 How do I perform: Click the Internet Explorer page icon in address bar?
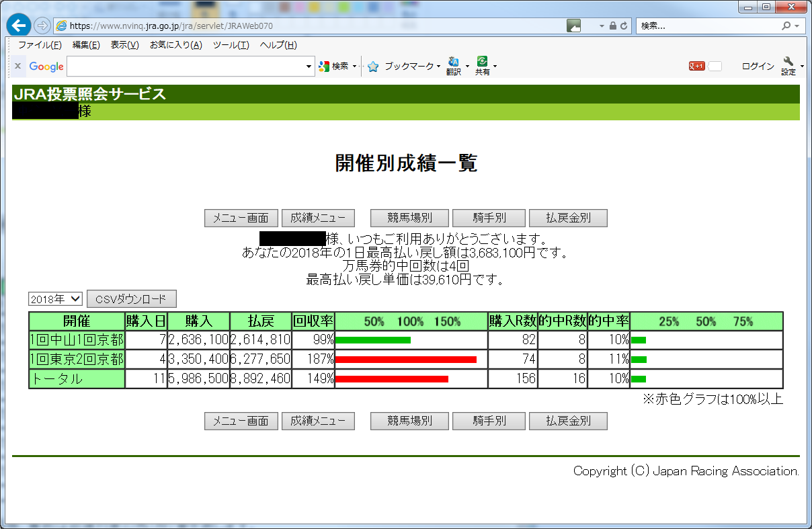[x=62, y=26]
